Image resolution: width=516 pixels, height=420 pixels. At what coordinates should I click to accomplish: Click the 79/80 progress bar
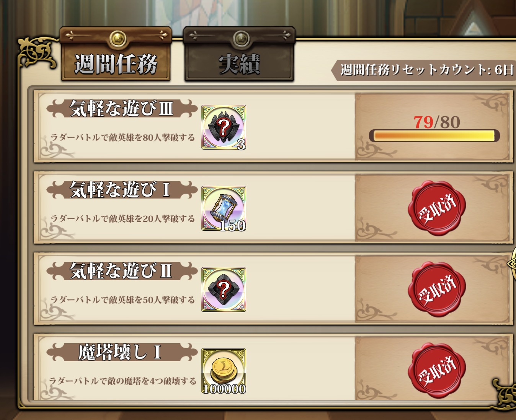[x=434, y=136]
